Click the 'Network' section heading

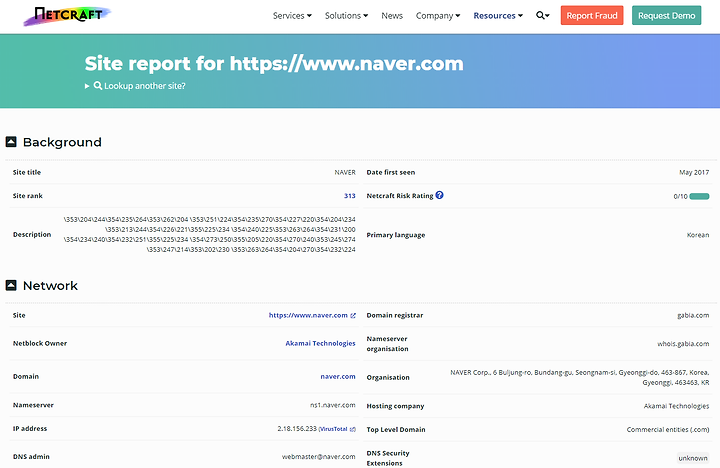point(50,286)
